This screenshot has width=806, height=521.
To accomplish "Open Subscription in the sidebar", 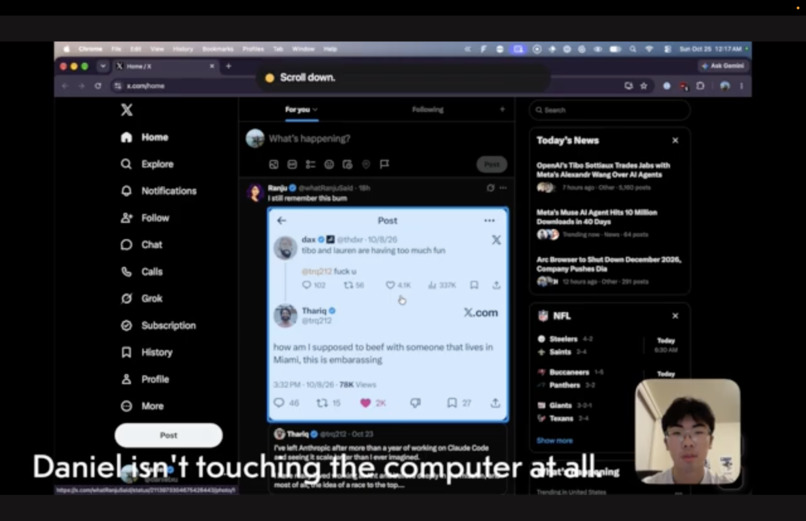I will tap(158, 325).
